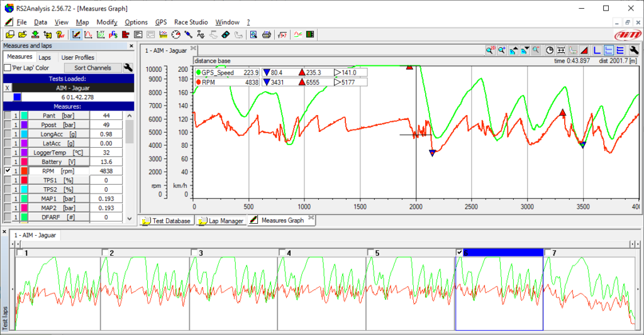Tick the lap 7 checkbox in lap strip
The width and height of the screenshot is (644, 335).
pyautogui.click(x=547, y=253)
